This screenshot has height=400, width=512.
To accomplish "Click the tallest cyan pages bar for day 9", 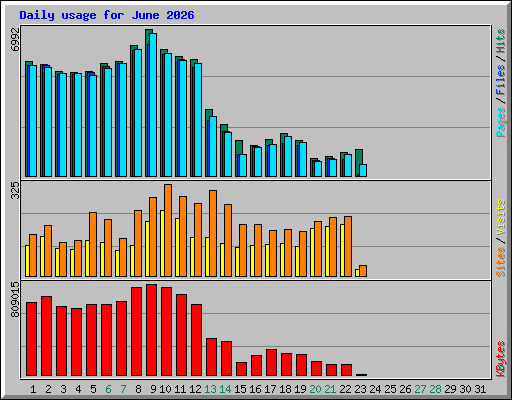I will tap(153, 105).
